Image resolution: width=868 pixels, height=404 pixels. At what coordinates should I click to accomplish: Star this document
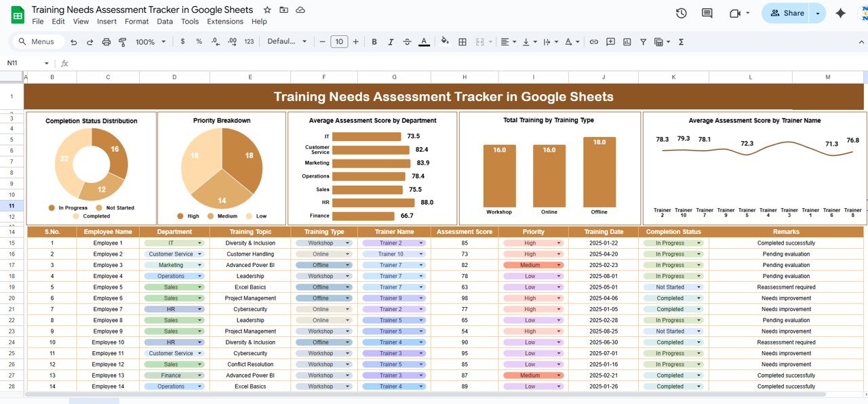coord(267,10)
